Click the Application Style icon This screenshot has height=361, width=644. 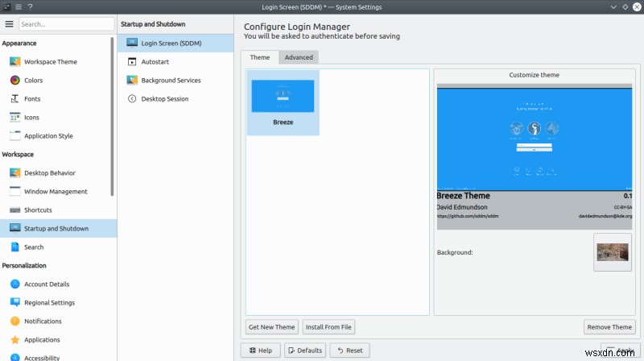[15, 135]
